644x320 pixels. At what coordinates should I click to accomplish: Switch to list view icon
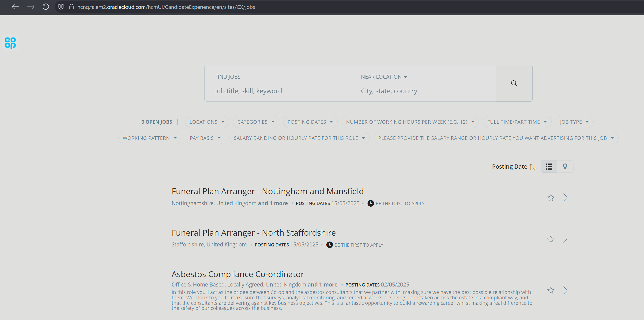(549, 167)
